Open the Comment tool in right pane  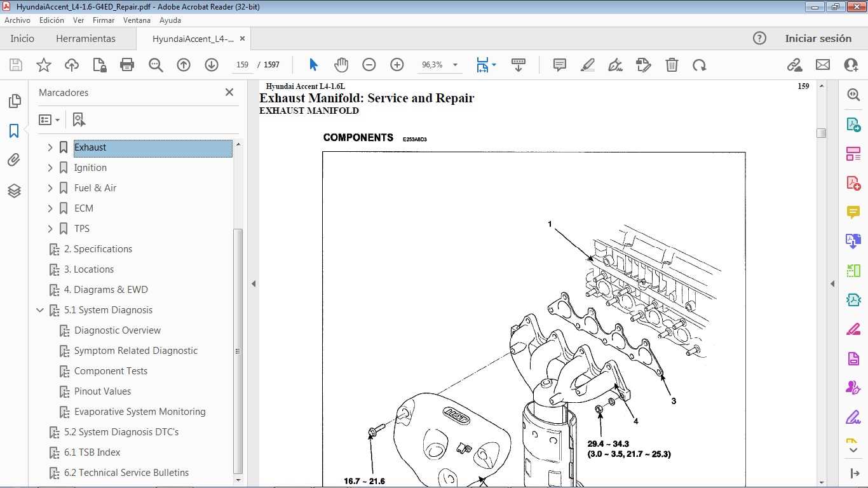[x=853, y=212]
